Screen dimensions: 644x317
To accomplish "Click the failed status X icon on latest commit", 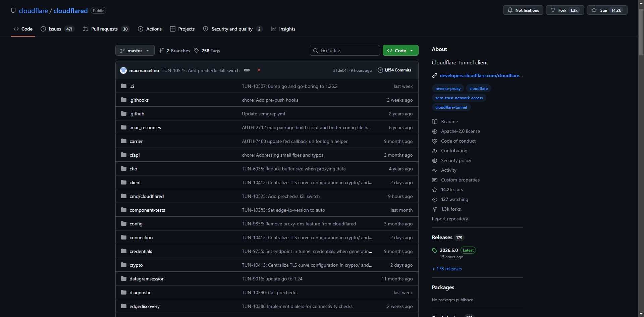I will pyautogui.click(x=259, y=70).
